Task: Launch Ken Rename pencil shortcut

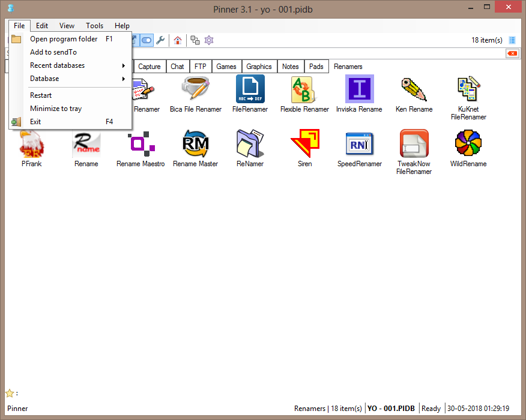Action: (x=414, y=95)
